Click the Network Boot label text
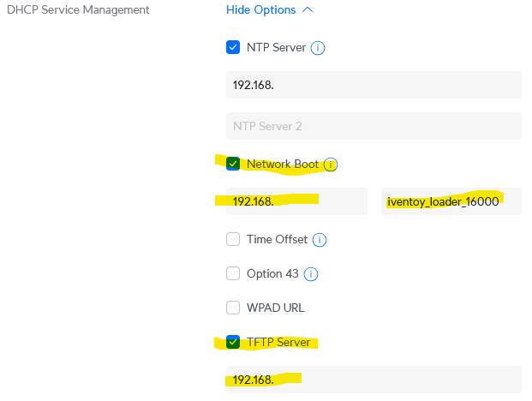Viewport: 532px width, 401px height. tap(283, 165)
